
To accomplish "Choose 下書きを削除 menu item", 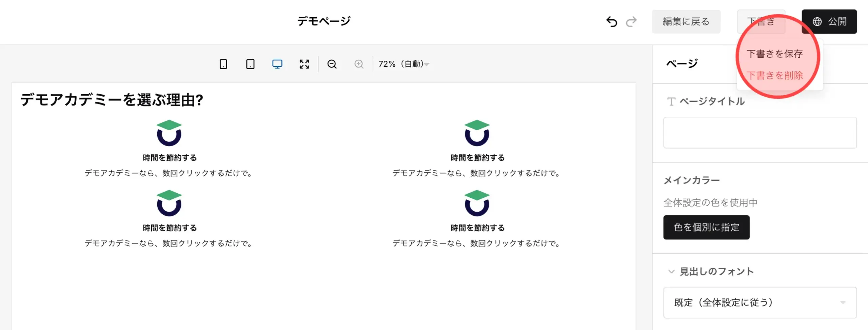I will coord(775,75).
